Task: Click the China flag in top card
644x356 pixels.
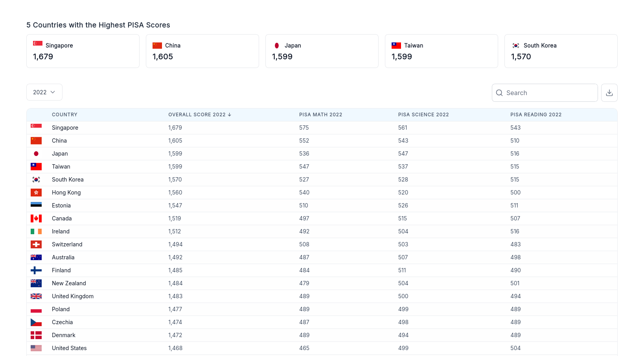Action: click(x=157, y=46)
